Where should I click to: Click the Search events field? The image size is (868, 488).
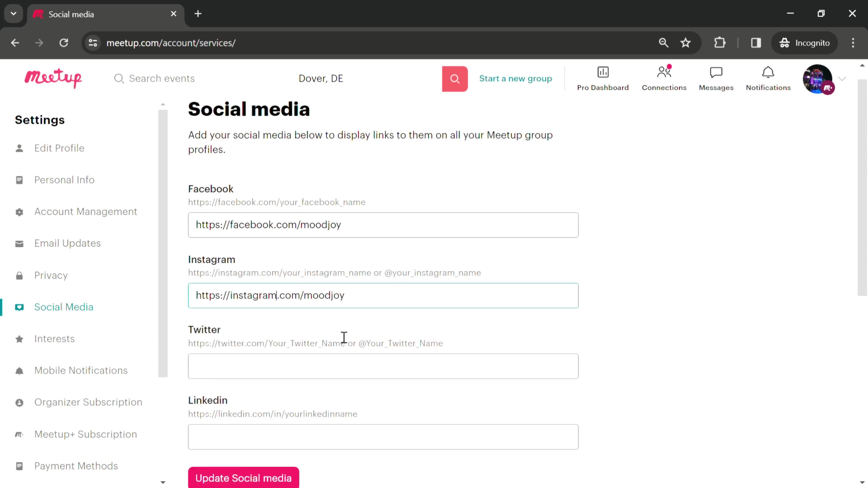(162, 78)
